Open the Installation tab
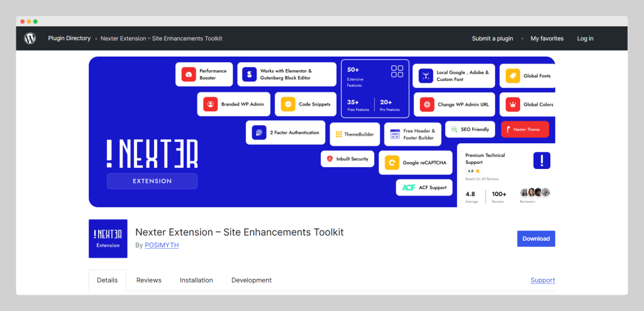This screenshot has width=644, height=311. click(196, 280)
